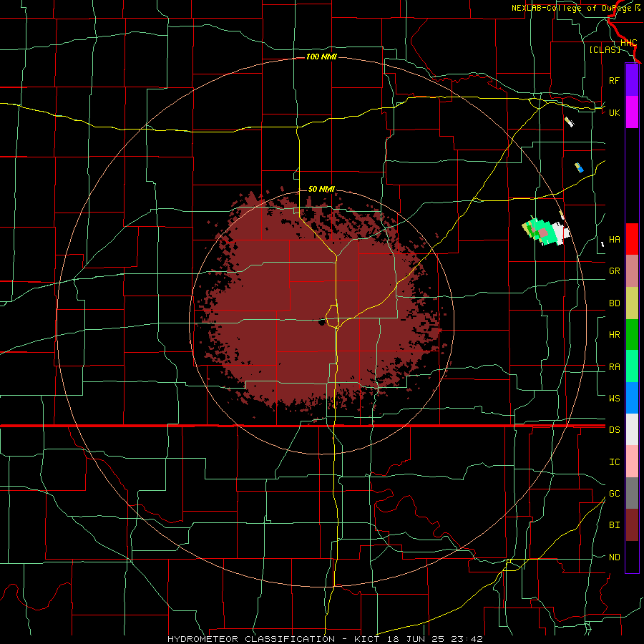Viewport: 644px width, 644px height.
Task: Click the ND legend label
Action: coord(614,557)
